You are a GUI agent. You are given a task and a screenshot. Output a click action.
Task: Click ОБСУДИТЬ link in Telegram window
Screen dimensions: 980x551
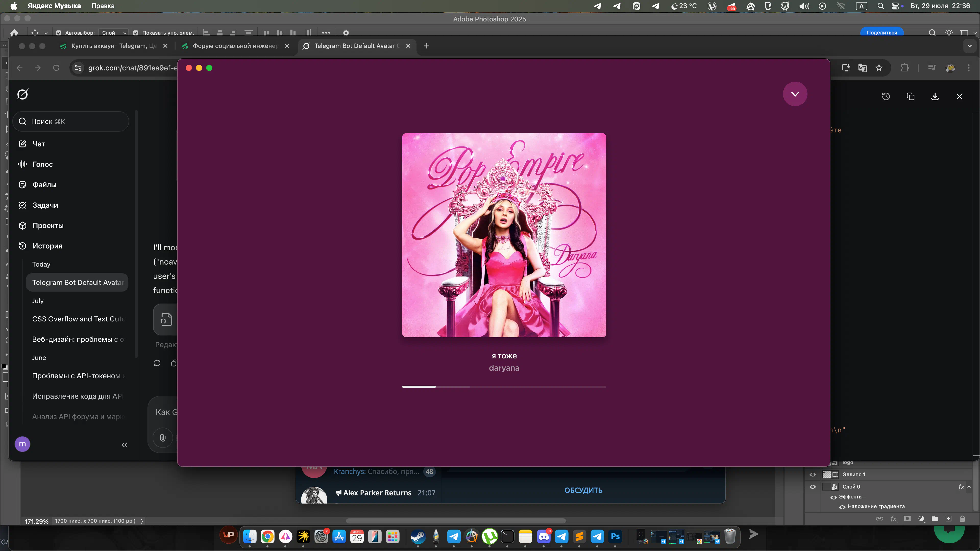point(583,491)
